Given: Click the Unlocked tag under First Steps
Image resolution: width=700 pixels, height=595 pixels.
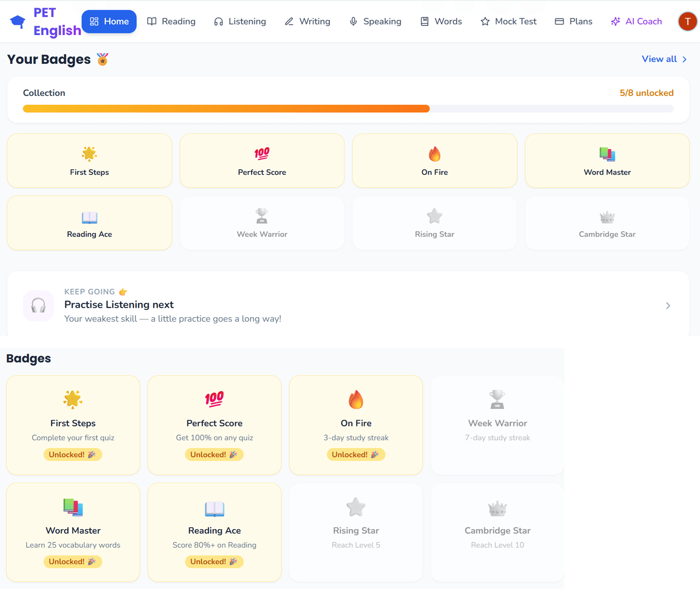Looking at the screenshot, I should [x=73, y=455].
